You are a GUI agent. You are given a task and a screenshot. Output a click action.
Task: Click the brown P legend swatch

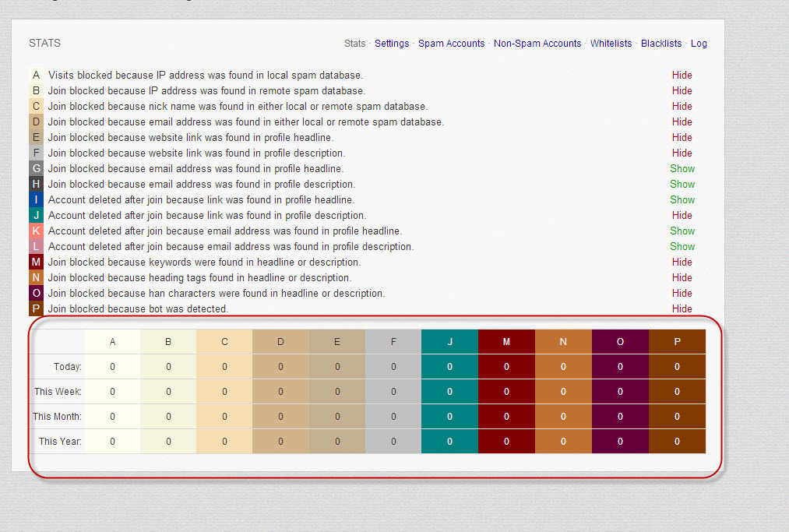point(36,309)
